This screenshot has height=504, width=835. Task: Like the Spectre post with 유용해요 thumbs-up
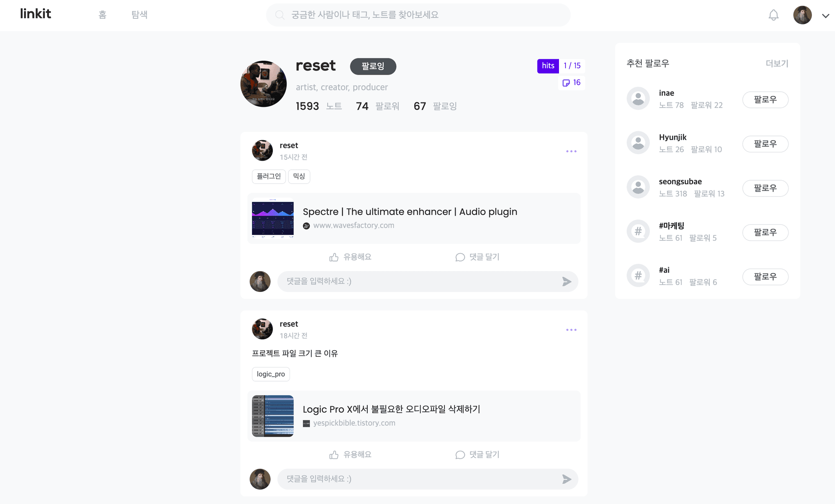tap(350, 257)
